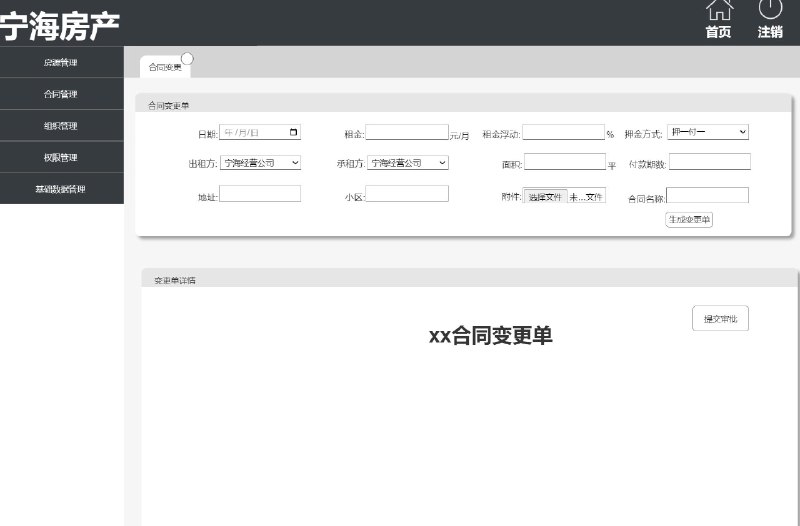Focus the 合同名称 input field
The height and width of the screenshot is (526, 800).
point(708,195)
